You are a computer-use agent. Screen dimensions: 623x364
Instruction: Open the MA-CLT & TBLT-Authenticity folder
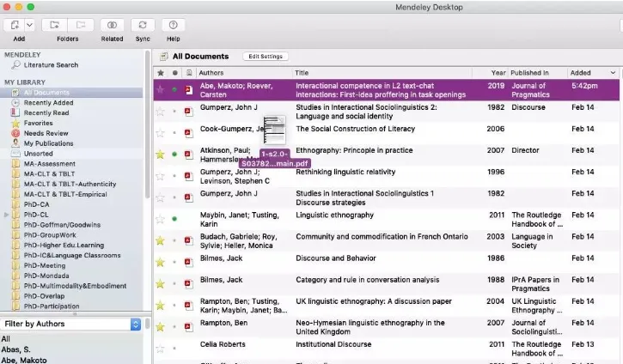70,184
